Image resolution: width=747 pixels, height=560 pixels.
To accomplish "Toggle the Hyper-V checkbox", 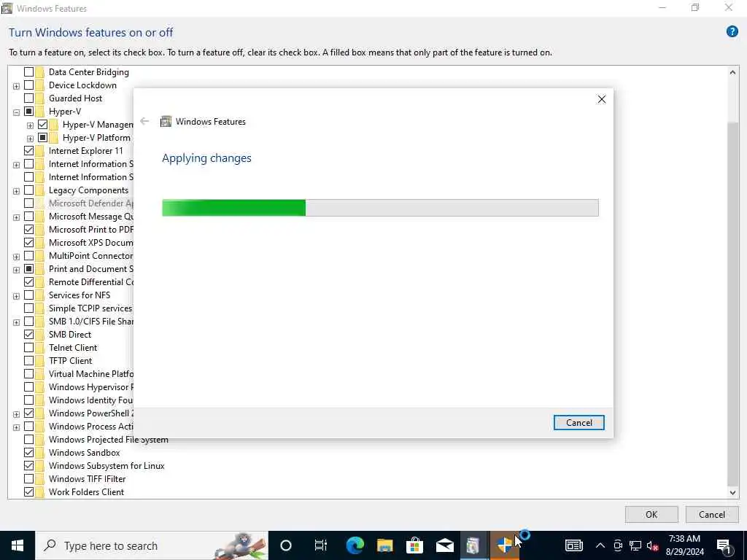I will (28, 112).
